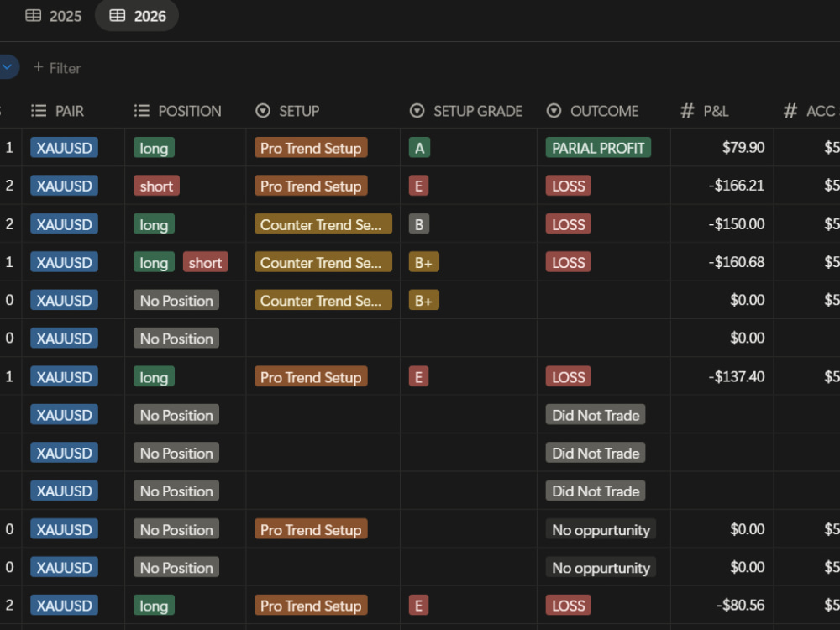840x630 pixels.
Task: Click the Pro Trend Setup tag in the -$80.56 row
Action: (311, 606)
